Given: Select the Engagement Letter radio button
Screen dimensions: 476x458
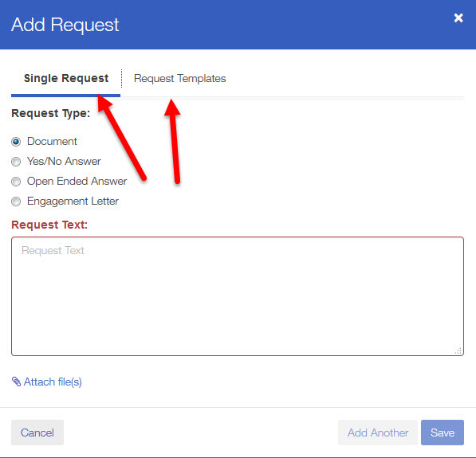Looking at the screenshot, I should (16, 202).
